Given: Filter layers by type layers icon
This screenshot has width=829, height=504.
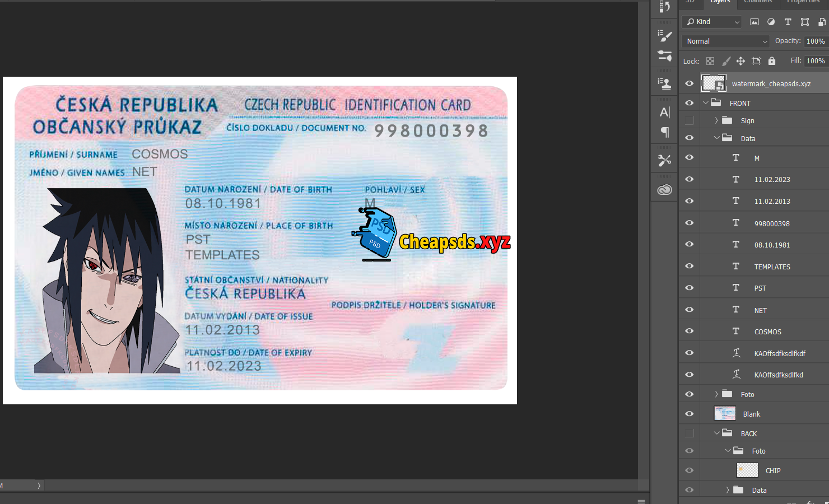Looking at the screenshot, I should (x=788, y=22).
